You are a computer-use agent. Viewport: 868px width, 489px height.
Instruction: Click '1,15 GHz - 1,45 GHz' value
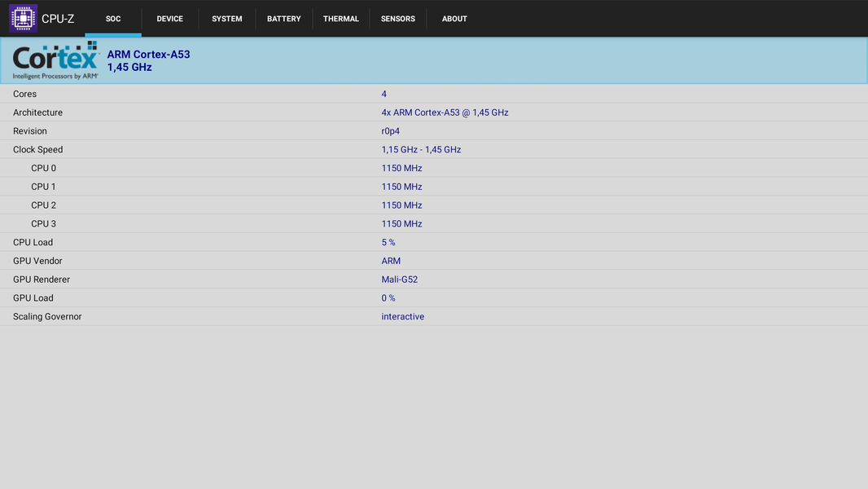421,149
